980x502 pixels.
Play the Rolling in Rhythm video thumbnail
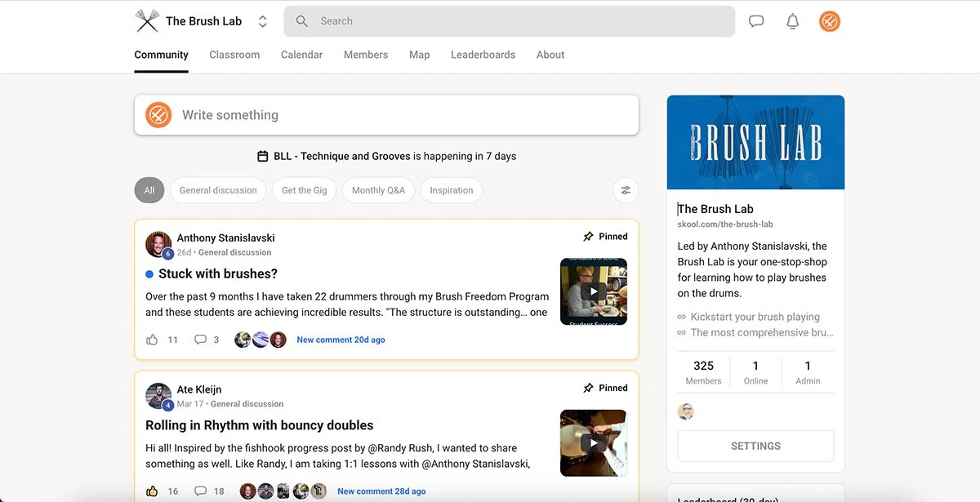[594, 443]
